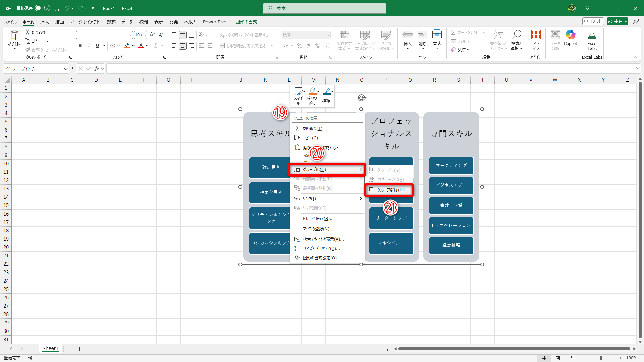Select グループ解除(U) in the submenu

[390, 190]
